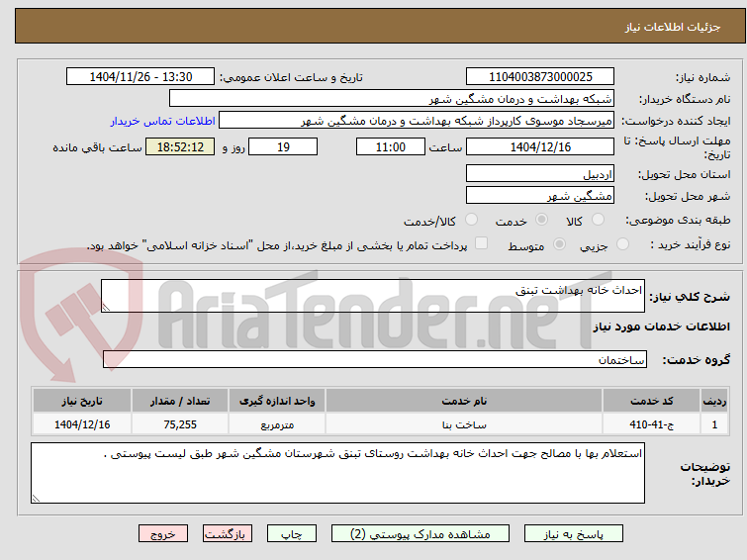Select the کالا/خدمت radio button
Viewport: 747px width, 560px height.
[x=471, y=220]
